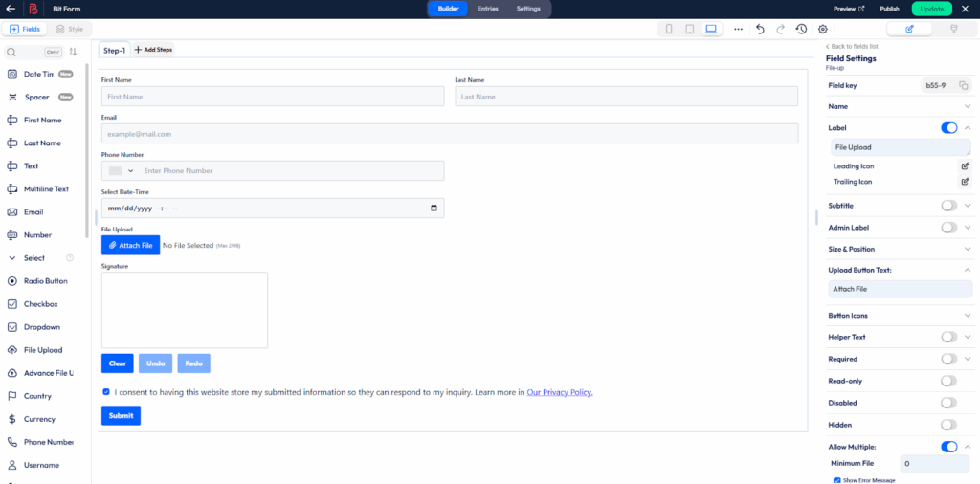Viewport: 980px width, 484px height.
Task: Switch to the field edit pencil tab
Action: click(909, 29)
